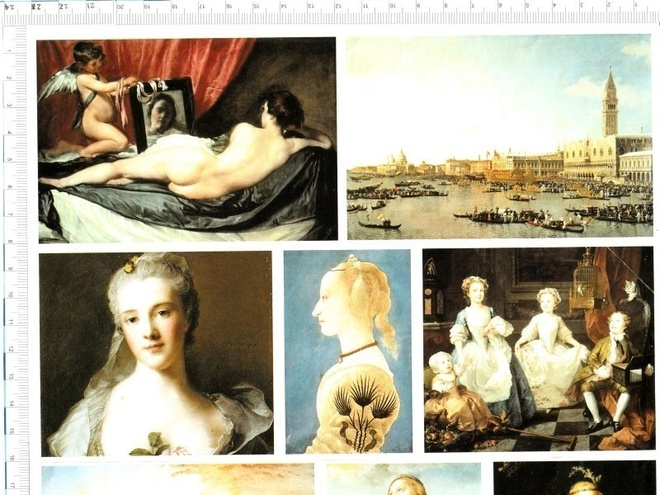Screen dimensions: 660x495
Task: Click the reclining nude with mirror painting
Action: [x=187, y=140]
